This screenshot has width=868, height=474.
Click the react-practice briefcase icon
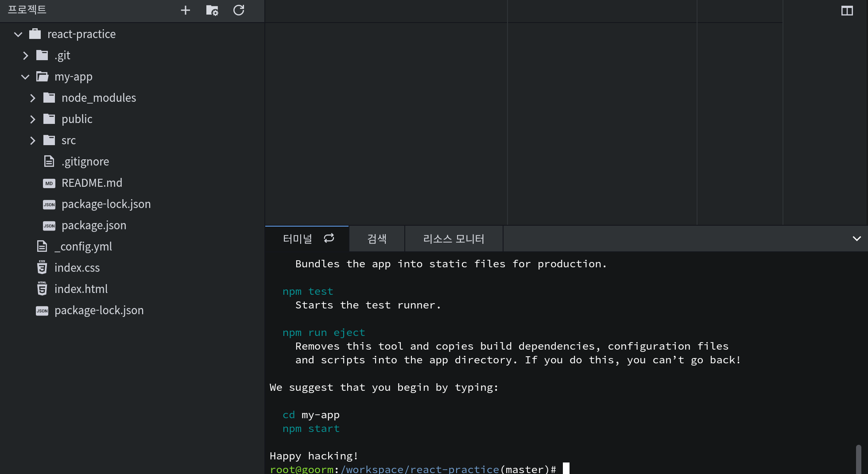coord(35,34)
